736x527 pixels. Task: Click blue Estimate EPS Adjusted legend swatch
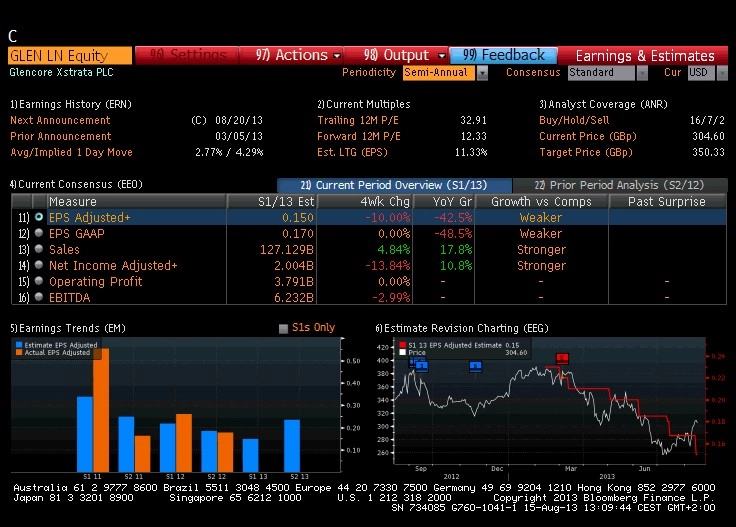19,345
